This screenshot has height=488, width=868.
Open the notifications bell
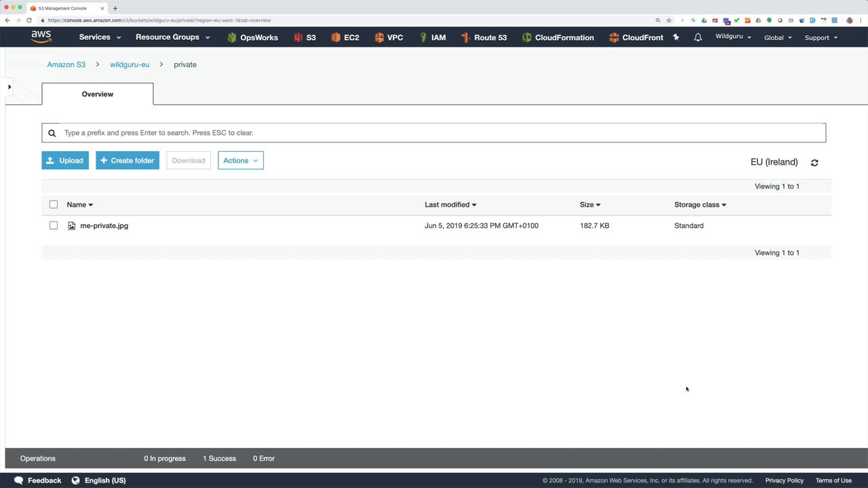click(x=698, y=37)
